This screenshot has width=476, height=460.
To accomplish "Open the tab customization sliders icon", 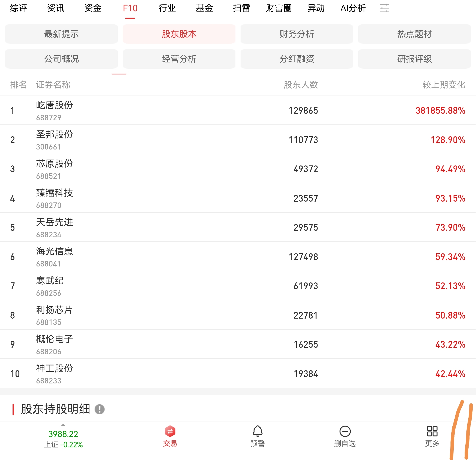I will coord(384,8).
